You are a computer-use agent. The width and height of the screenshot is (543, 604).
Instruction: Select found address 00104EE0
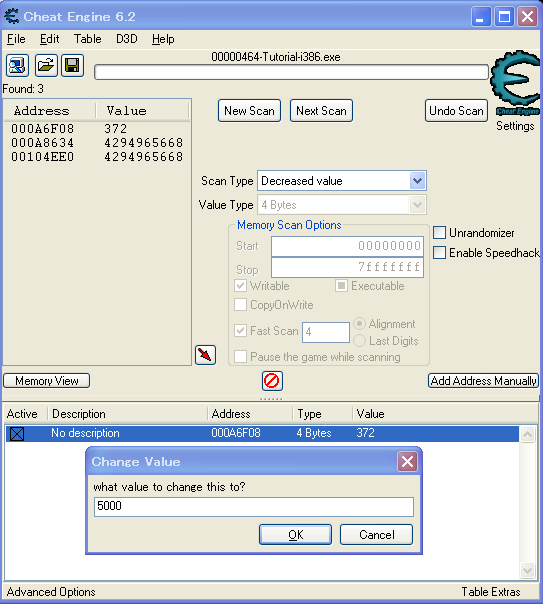[x=97, y=157]
